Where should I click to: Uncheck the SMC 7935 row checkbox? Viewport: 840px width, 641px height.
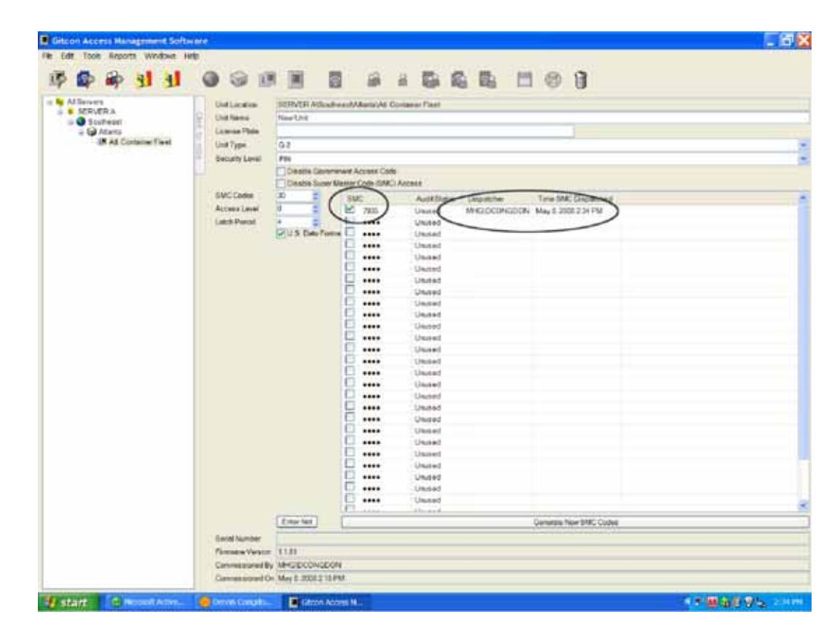(x=350, y=209)
